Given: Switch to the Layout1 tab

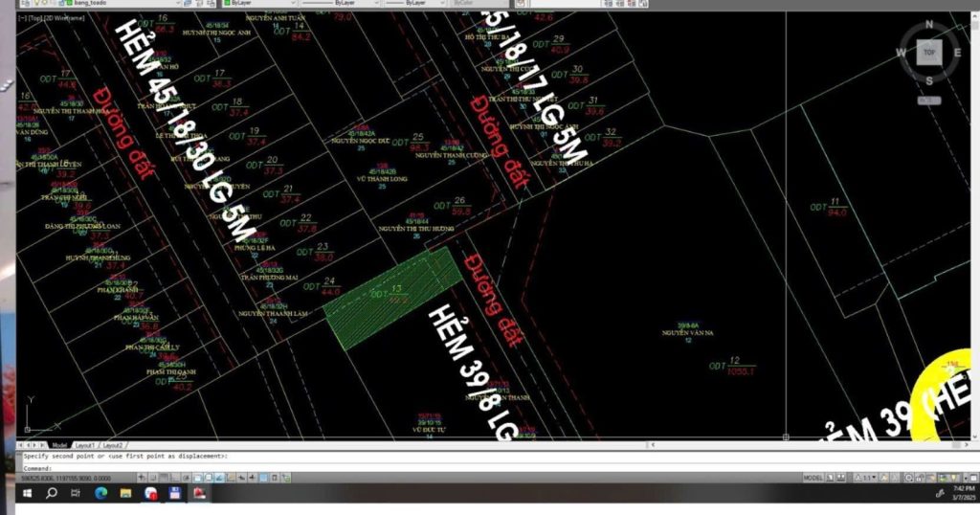Looking at the screenshot, I should click(x=85, y=445).
